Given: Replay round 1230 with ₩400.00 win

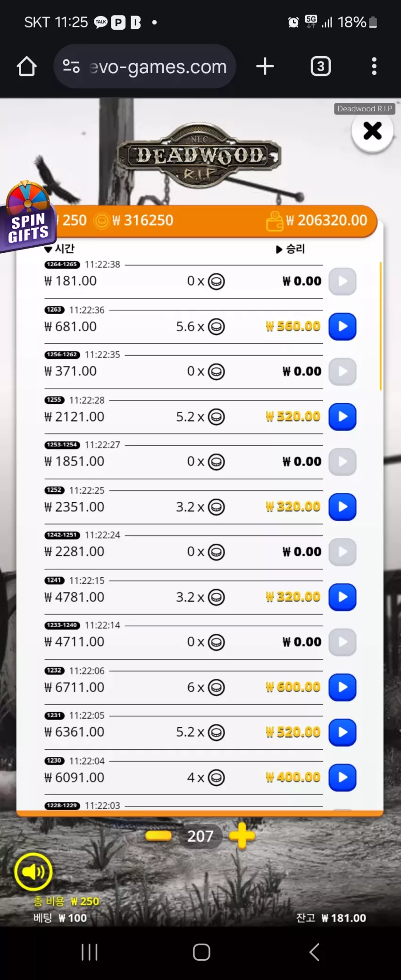Looking at the screenshot, I should pos(342,777).
